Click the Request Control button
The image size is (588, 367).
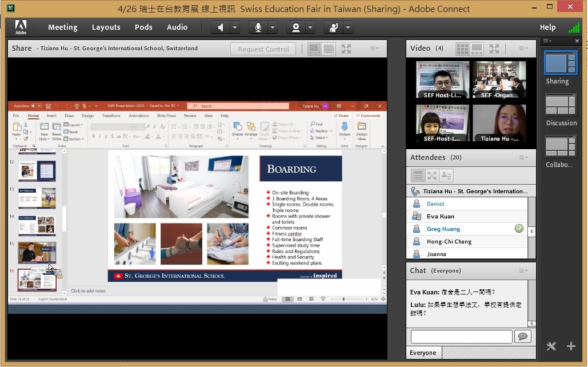263,49
